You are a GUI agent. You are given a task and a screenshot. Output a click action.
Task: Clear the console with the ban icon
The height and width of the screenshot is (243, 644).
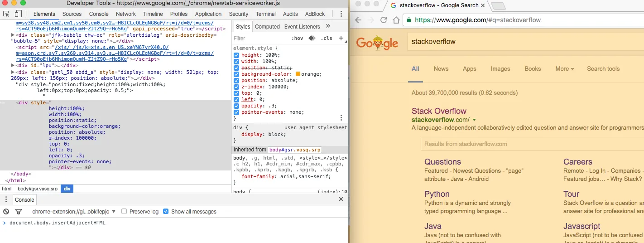6,211
